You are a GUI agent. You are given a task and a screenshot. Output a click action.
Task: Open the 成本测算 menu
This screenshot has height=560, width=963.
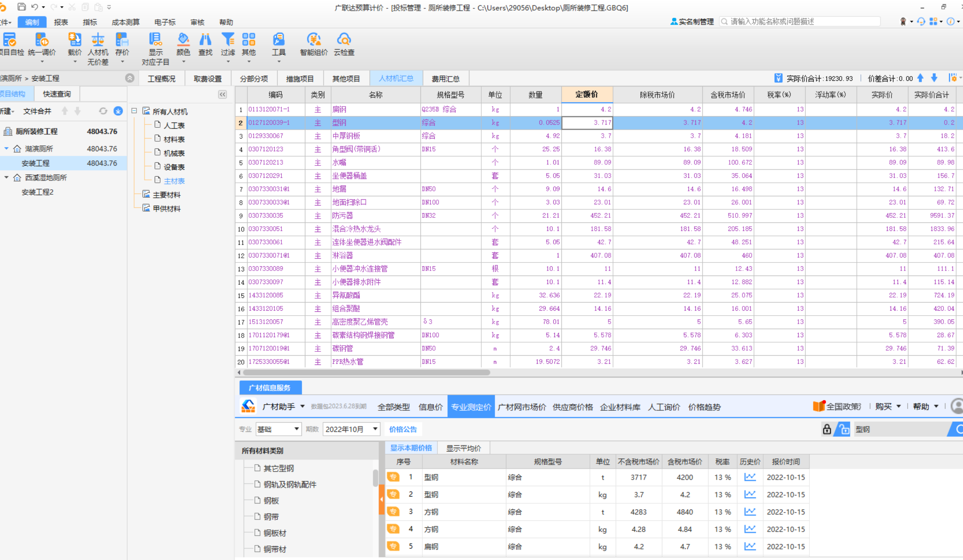point(126,22)
